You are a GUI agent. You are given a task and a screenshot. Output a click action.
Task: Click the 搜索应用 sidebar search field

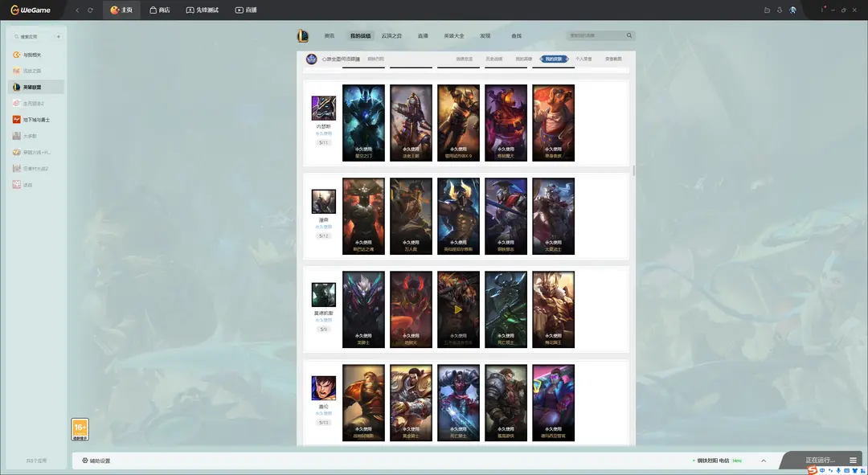pyautogui.click(x=32, y=36)
